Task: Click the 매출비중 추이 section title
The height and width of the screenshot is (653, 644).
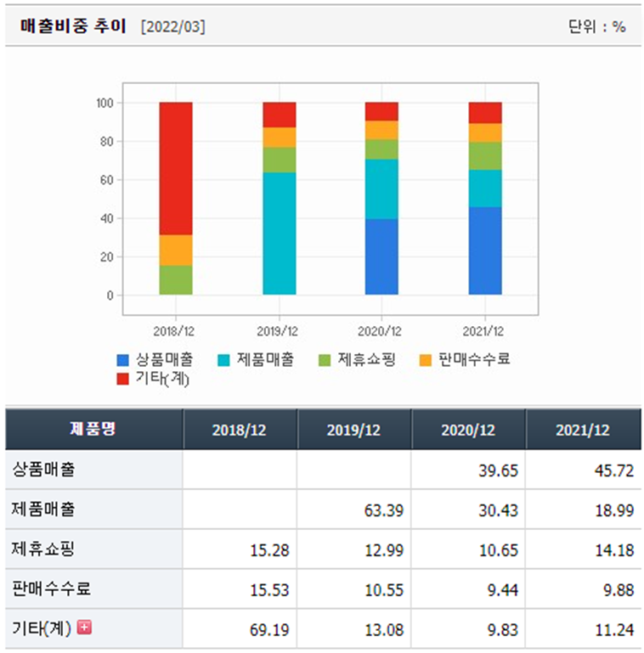Action: coord(73,26)
